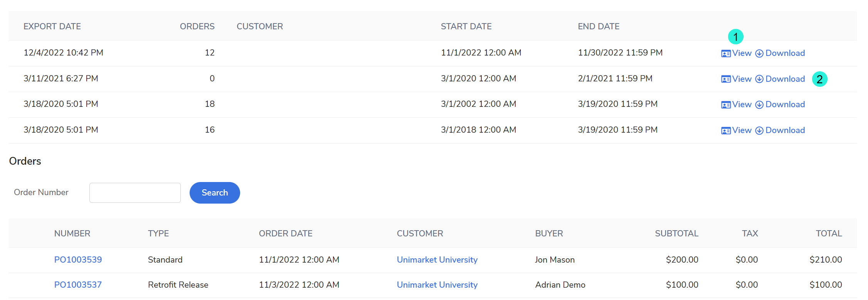
Task: Click the Download text for 3/11/2021 export
Action: (x=785, y=79)
